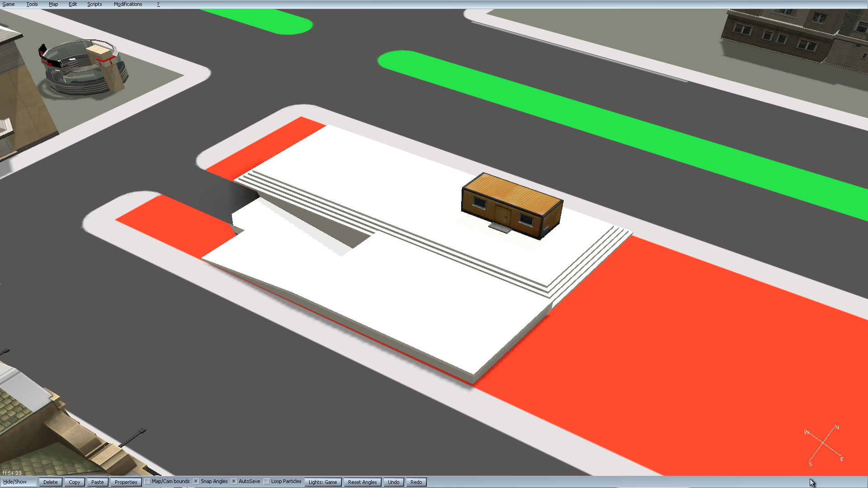Open the Tools menu

(x=32, y=4)
